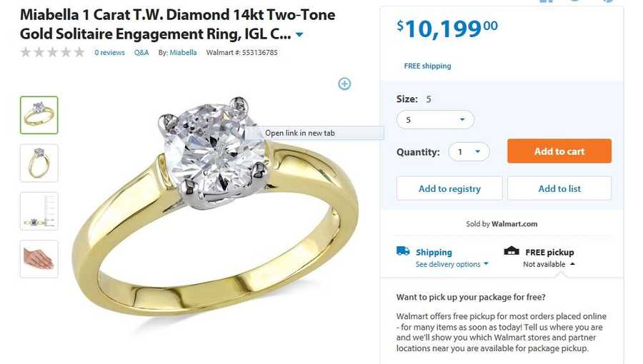Collapse the pickup Not available arrow
Viewport: 643px width, 364px height.
tap(572, 264)
